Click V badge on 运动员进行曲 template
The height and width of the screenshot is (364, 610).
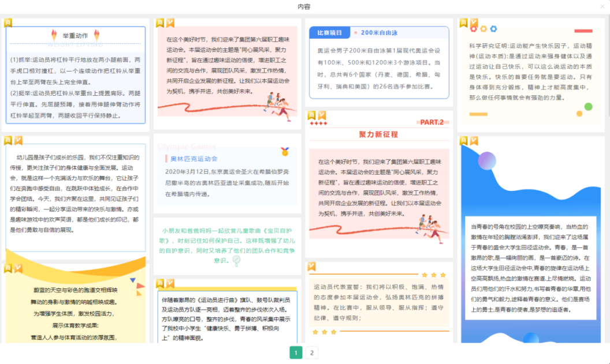pyautogui.click(x=170, y=283)
